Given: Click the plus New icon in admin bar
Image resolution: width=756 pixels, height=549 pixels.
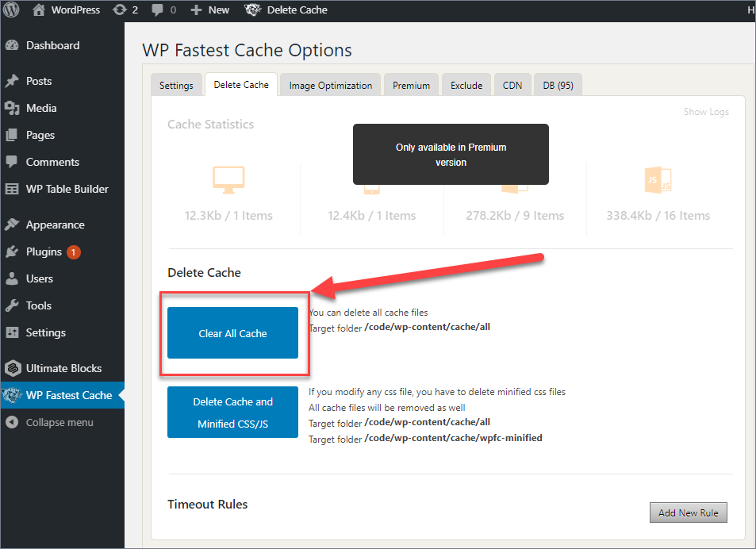Looking at the screenshot, I should click(196, 10).
